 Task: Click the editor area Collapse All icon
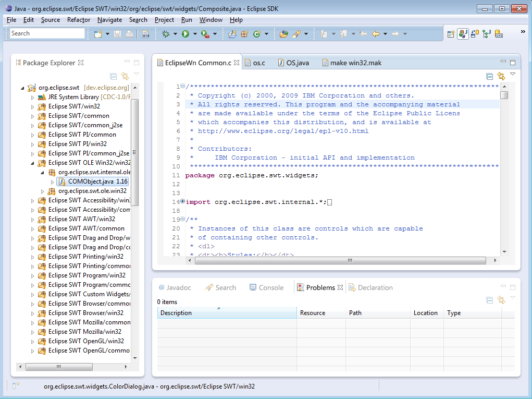(x=490, y=76)
